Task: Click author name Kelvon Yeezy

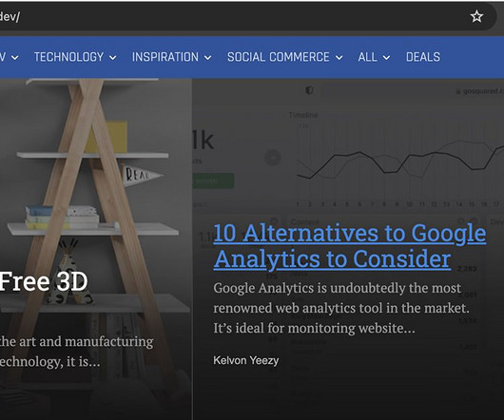Action: pos(246,360)
